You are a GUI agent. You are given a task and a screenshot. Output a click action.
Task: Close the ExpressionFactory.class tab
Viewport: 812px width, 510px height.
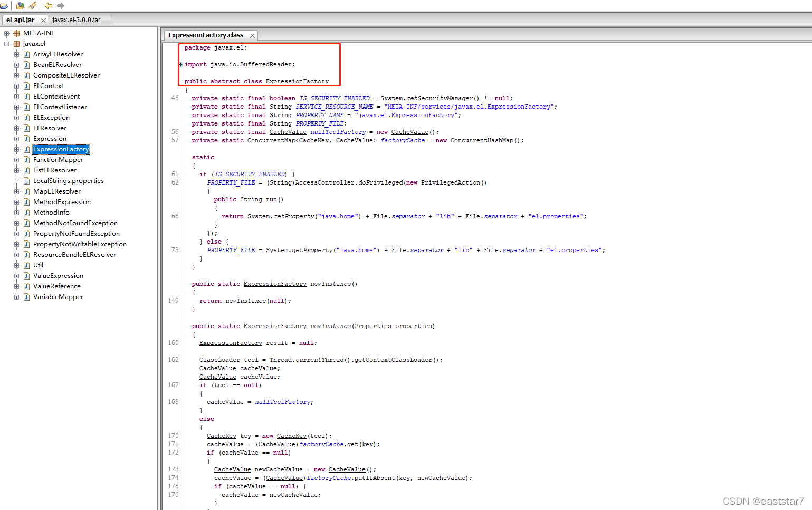[x=252, y=36]
